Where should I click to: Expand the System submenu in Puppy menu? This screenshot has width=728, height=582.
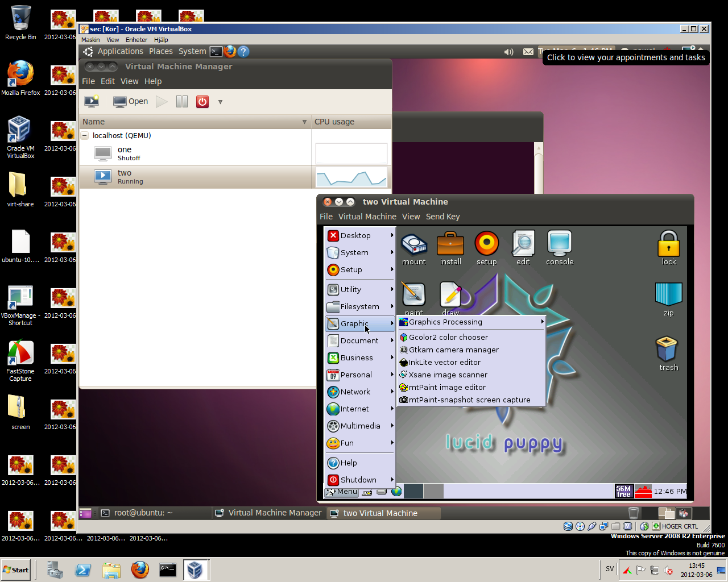pyautogui.click(x=359, y=252)
